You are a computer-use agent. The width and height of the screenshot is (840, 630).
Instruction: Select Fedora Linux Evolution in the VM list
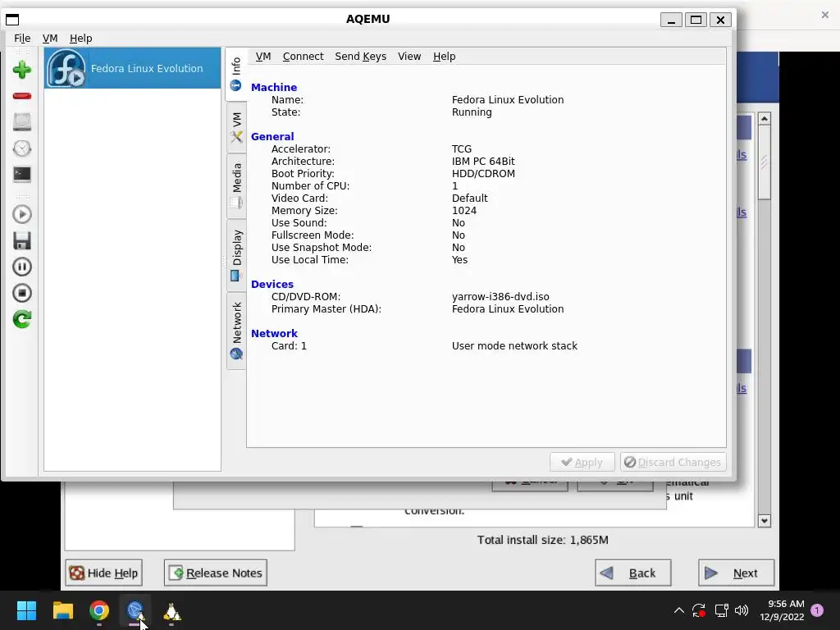click(x=132, y=68)
